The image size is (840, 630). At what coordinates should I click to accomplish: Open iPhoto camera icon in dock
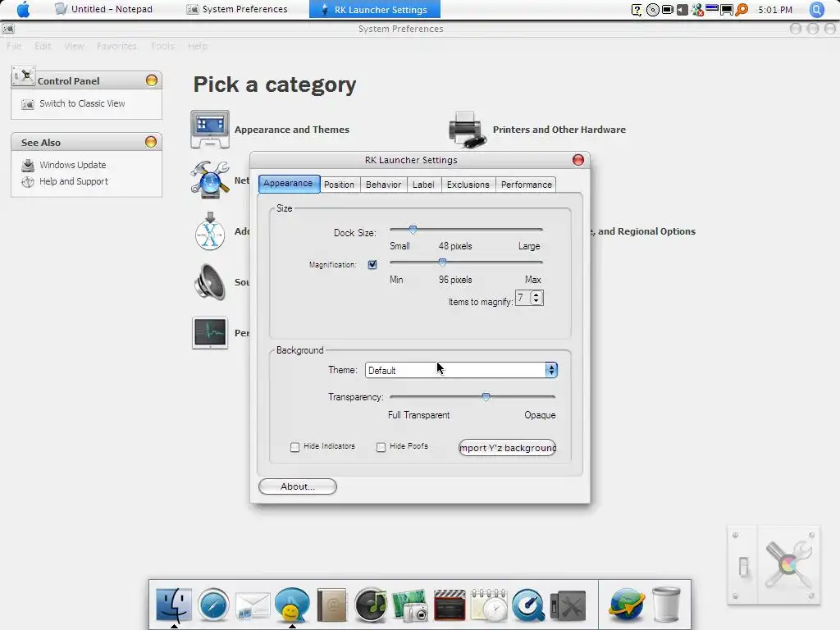coord(410,605)
